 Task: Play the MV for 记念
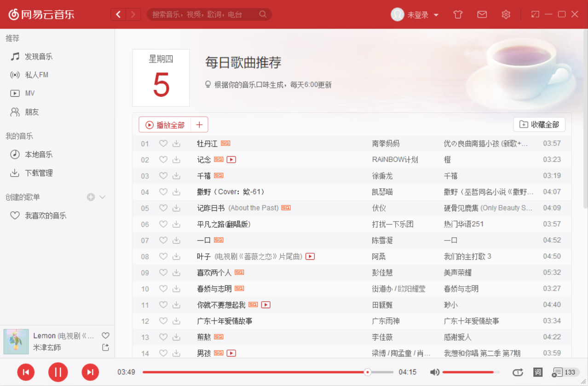coord(231,160)
